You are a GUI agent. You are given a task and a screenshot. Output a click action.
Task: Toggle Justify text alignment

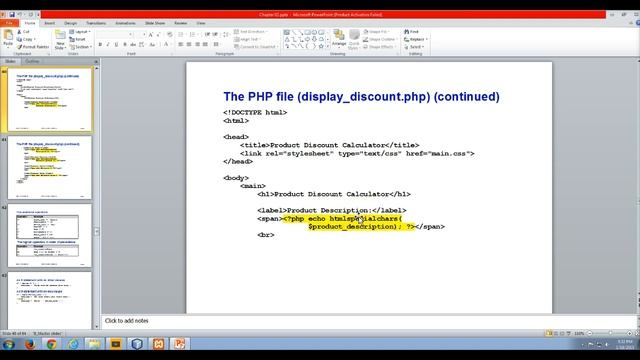205,44
